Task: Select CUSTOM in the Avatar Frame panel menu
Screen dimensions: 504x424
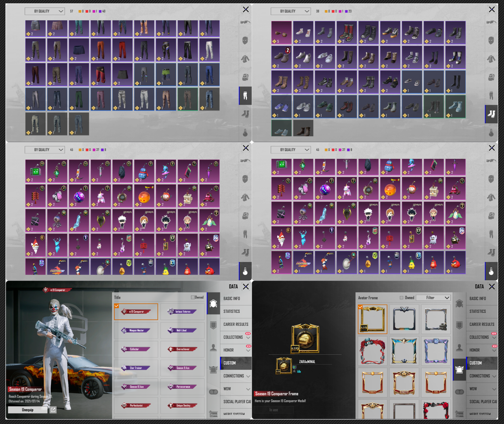Action: click(x=482, y=363)
